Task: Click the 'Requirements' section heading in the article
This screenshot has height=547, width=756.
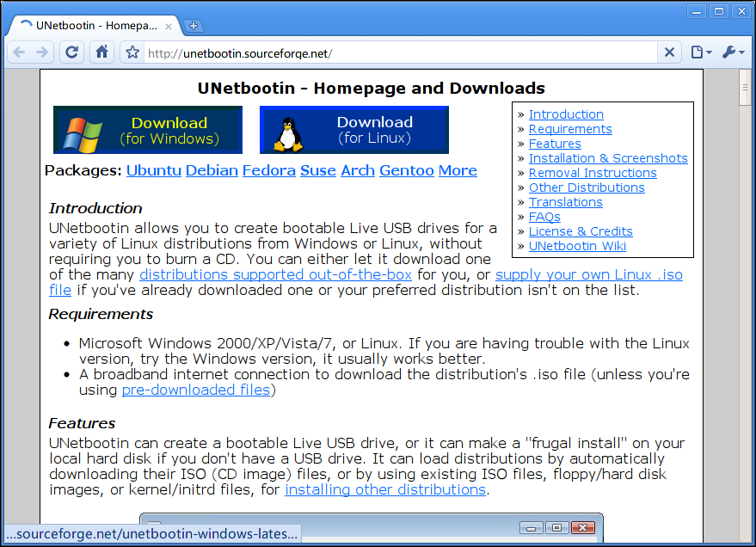Action: (x=101, y=314)
